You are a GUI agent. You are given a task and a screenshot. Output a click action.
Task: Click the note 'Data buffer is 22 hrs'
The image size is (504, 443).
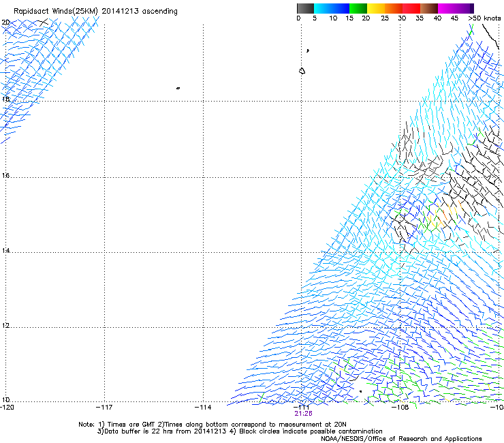pyautogui.click(x=139, y=431)
